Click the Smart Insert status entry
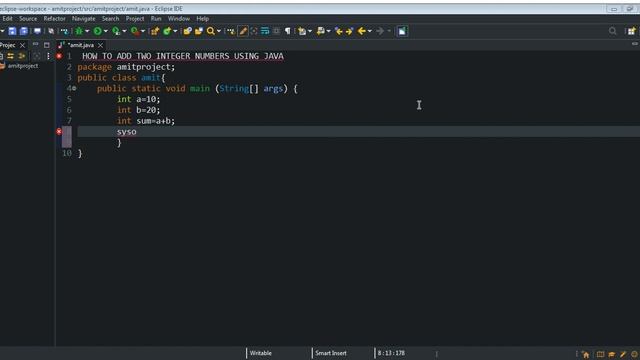Viewport: 640px width, 360px height. click(331, 353)
